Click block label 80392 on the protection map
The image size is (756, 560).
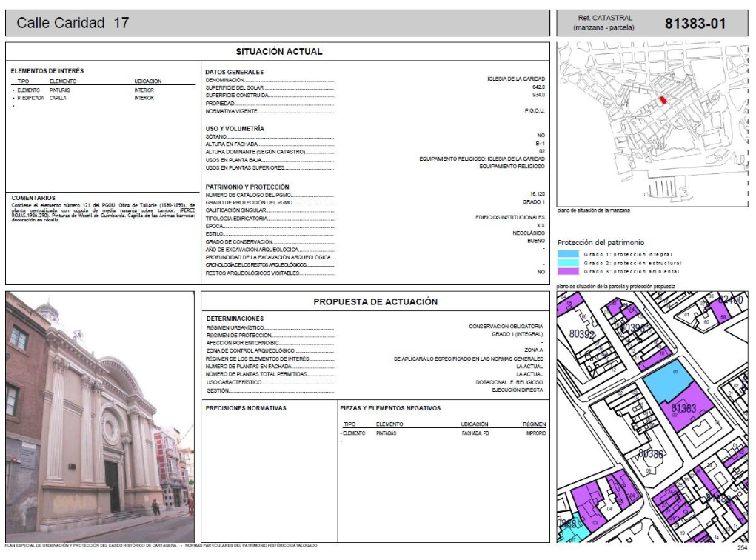click(582, 334)
